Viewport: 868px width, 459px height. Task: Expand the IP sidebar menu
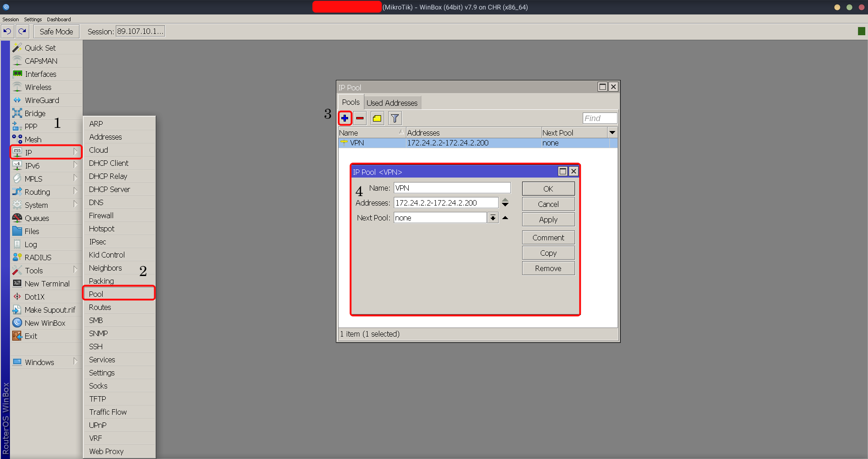tap(46, 152)
